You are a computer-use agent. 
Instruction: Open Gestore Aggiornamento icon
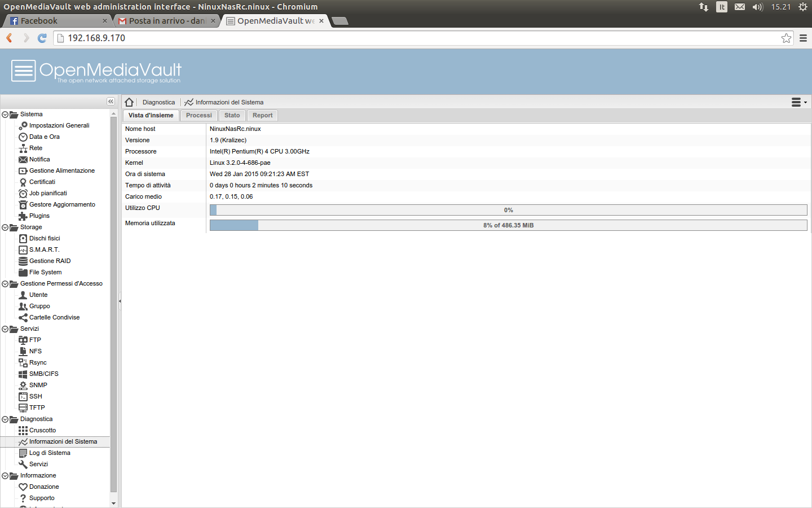[23, 204]
